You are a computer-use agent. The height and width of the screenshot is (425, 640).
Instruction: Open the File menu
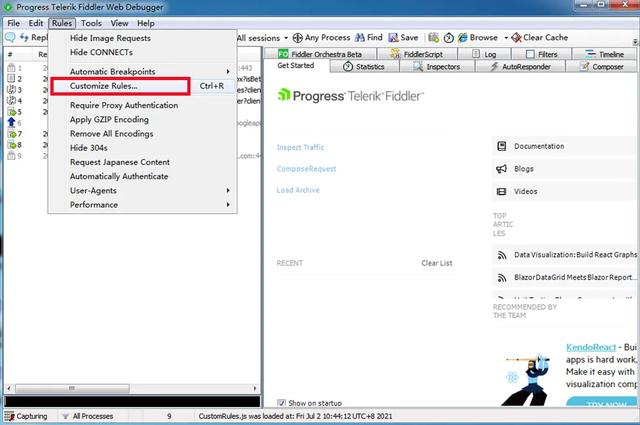point(13,23)
